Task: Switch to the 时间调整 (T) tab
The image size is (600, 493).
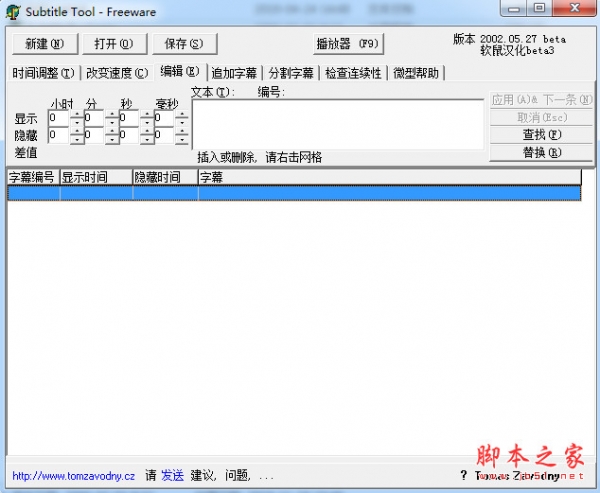Action: pyautogui.click(x=43, y=73)
